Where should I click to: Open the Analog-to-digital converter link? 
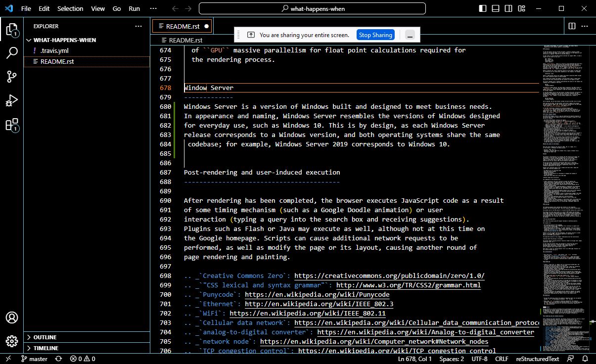tap(425, 332)
